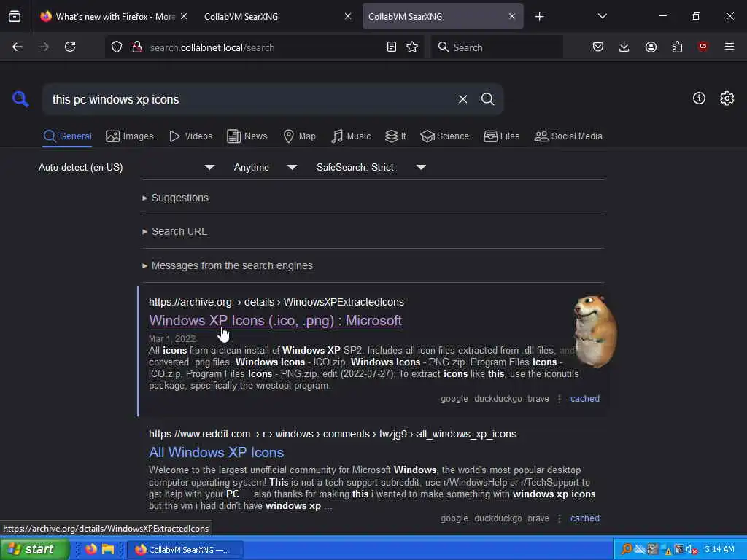Open the Downloads panel
747x560 pixels.
(624, 47)
